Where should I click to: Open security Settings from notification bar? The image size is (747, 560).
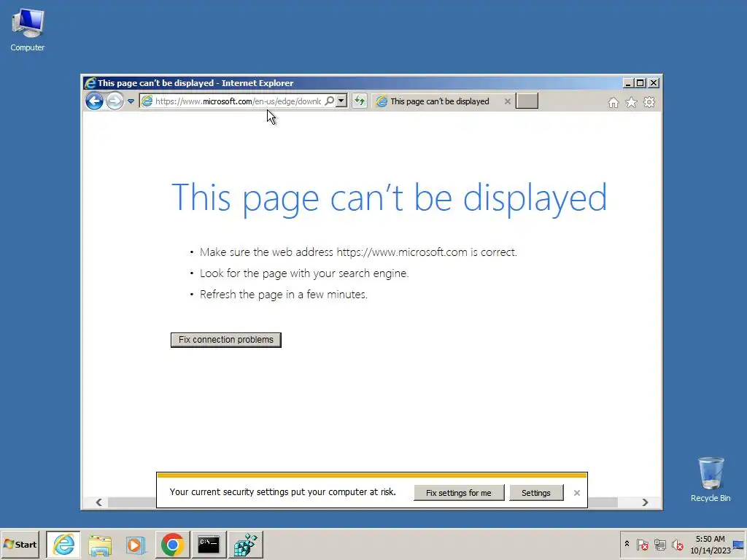[536, 493]
